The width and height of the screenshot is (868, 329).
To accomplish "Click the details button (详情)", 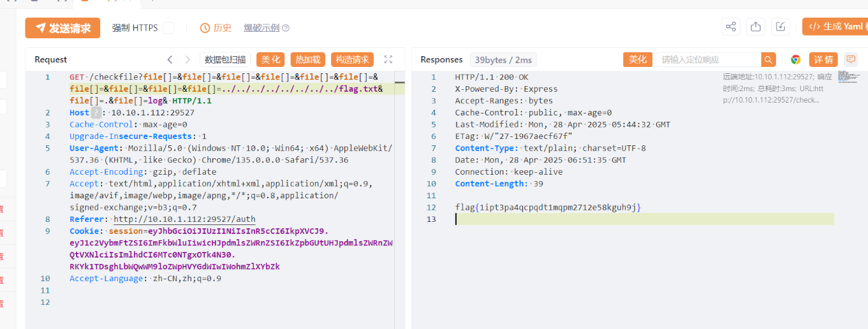I will [823, 59].
